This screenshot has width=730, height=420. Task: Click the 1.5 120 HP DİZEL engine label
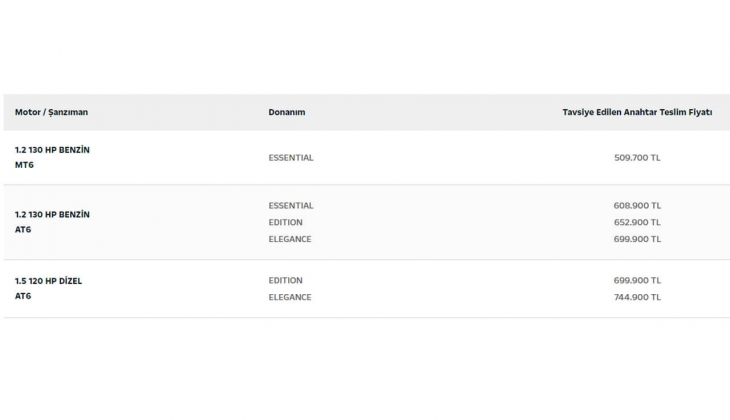(x=49, y=281)
